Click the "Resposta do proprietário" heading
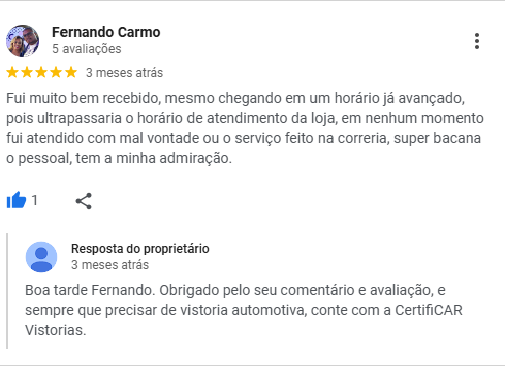The height and width of the screenshot is (367, 506). pyautogui.click(x=140, y=249)
